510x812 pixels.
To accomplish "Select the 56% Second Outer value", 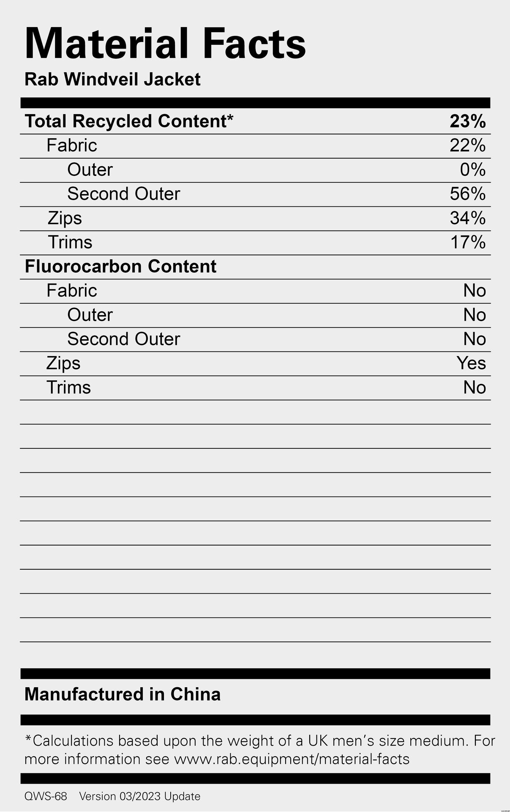I will click(x=467, y=194).
